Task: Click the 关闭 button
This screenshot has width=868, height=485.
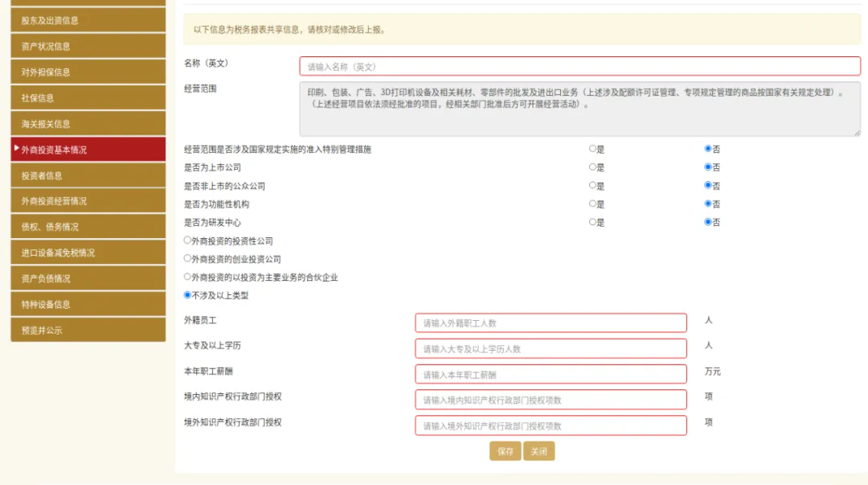Action: coord(538,452)
